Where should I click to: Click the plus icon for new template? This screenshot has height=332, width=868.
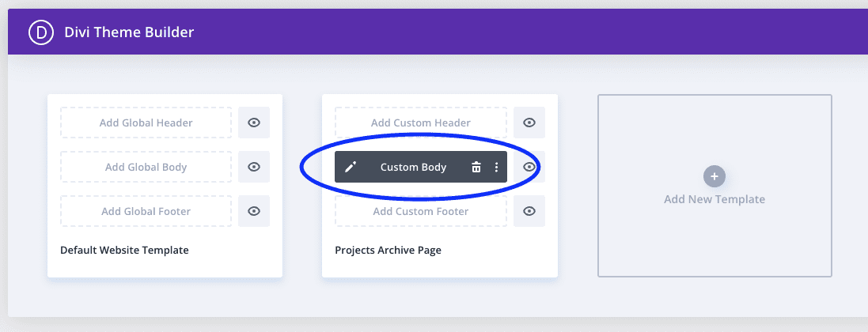714,176
